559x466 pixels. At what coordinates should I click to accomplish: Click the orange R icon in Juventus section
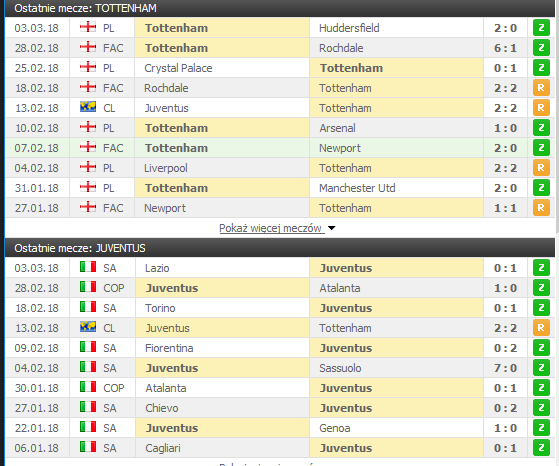click(x=541, y=328)
